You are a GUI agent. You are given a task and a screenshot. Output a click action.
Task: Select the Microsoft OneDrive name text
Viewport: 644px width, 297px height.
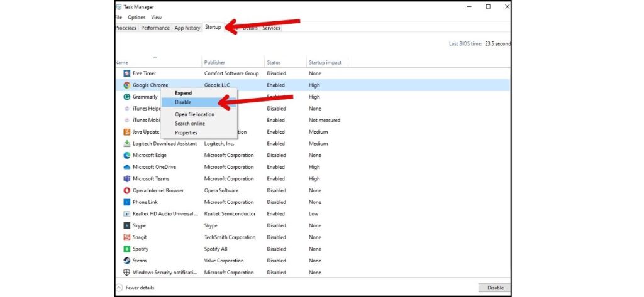[154, 167]
